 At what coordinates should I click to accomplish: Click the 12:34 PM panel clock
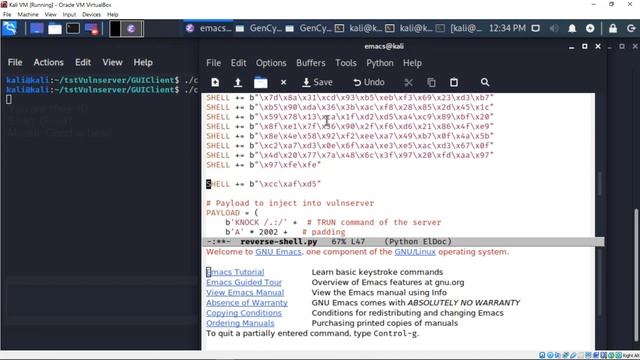point(507,28)
